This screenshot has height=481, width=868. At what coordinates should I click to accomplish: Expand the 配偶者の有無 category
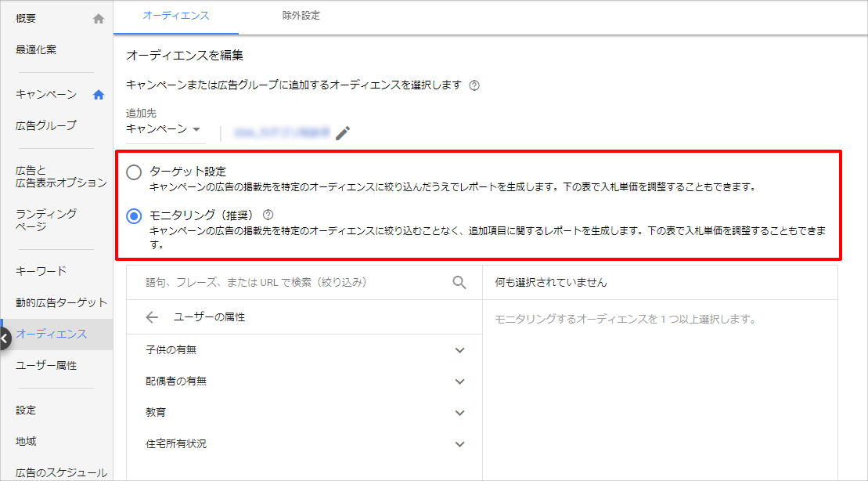pos(459,382)
